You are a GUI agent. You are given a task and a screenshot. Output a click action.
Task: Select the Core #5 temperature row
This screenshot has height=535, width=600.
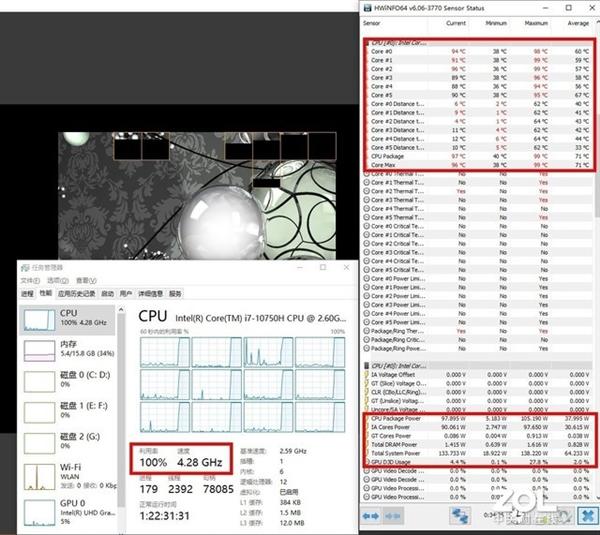(478, 95)
